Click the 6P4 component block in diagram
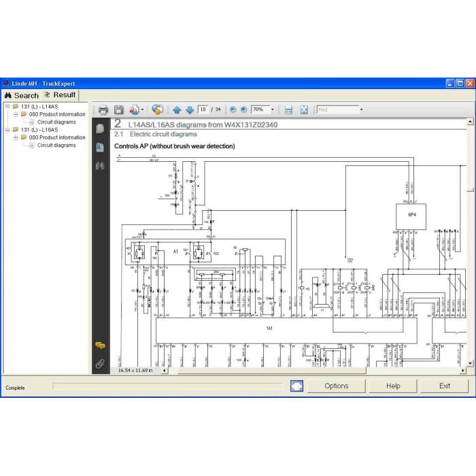This screenshot has width=476, height=476. pyautogui.click(x=411, y=216)
